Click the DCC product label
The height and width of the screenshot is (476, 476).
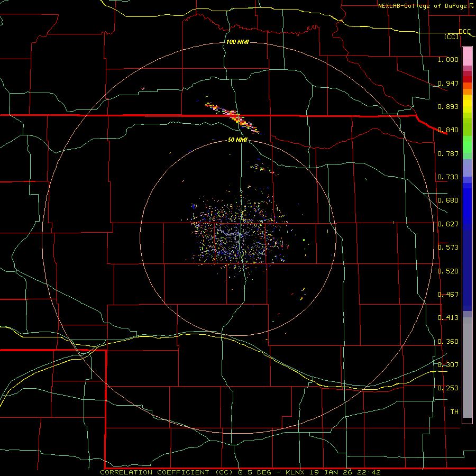[x=464, y=31]
